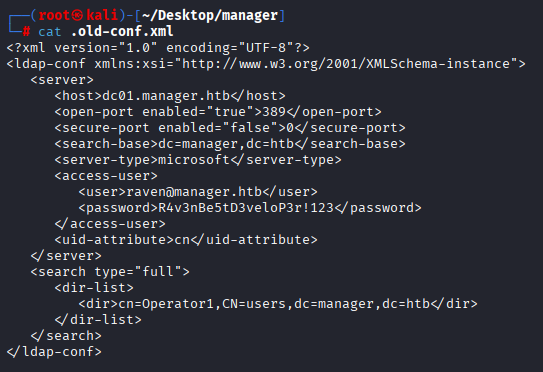Click the hostname dc01.manager.htb

(x=166, y=96)
